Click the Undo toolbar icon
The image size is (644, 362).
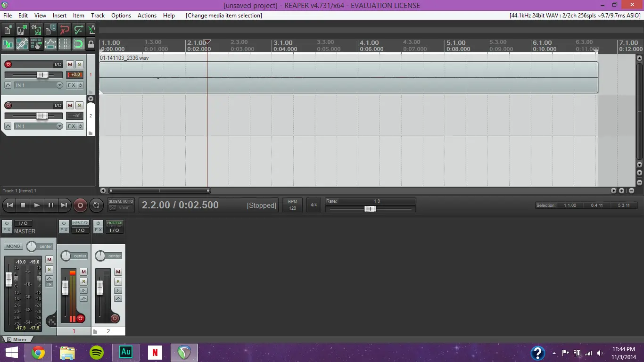64,30
